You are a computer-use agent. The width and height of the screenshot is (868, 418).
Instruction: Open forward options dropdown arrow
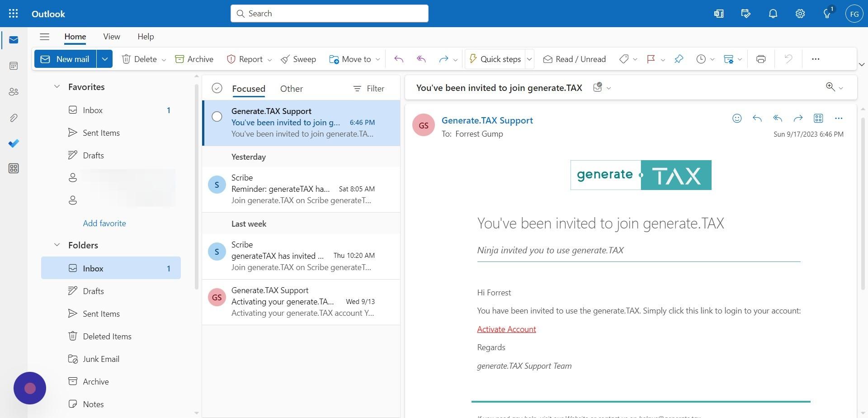pyautogui.click(x=455, y=60)
